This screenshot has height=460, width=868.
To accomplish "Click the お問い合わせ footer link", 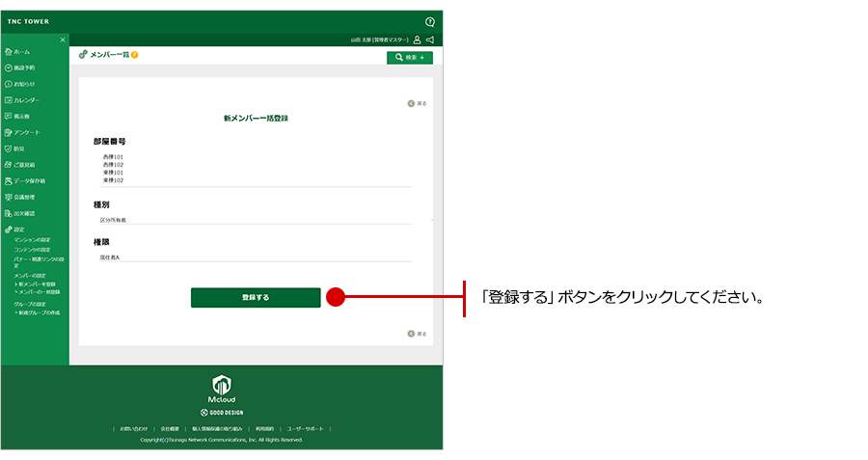I will pos(134,428).
